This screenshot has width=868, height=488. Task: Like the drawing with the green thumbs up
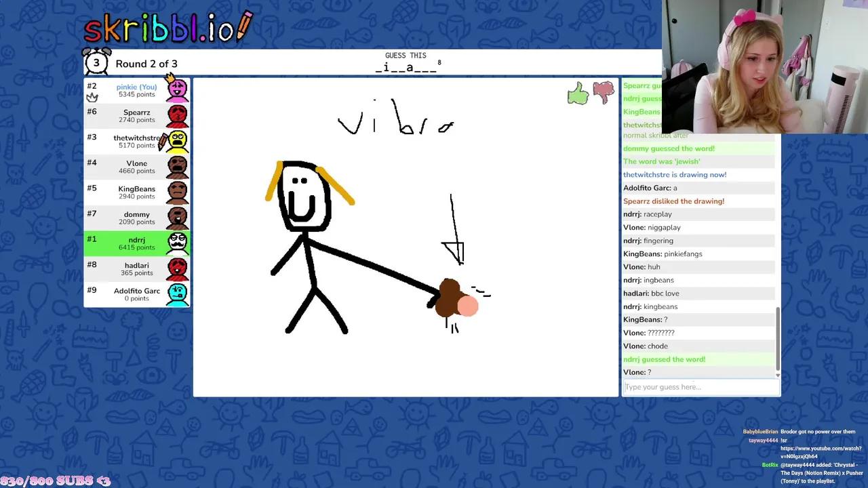578,93
